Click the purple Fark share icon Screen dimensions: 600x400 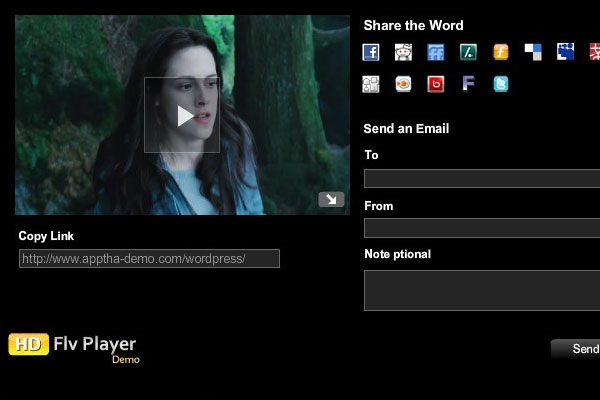point(468,84)
